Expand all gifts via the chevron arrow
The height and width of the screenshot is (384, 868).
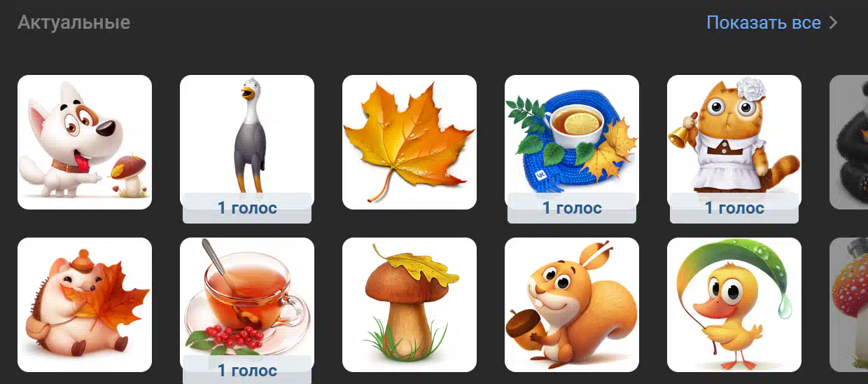coord(833,22)
